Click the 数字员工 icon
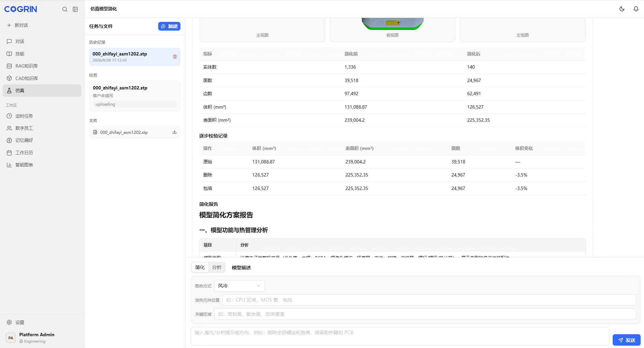The image size is (644, 348). pos(9,128)
